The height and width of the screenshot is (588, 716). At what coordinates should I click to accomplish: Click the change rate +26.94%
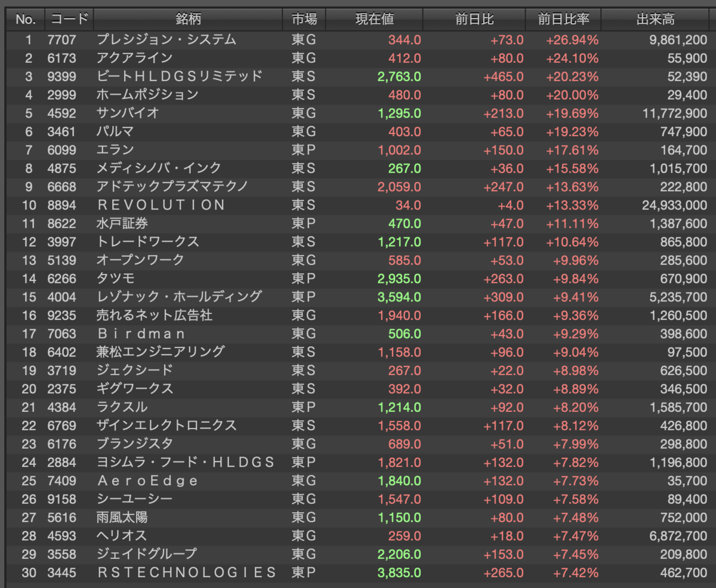[572, 40]
